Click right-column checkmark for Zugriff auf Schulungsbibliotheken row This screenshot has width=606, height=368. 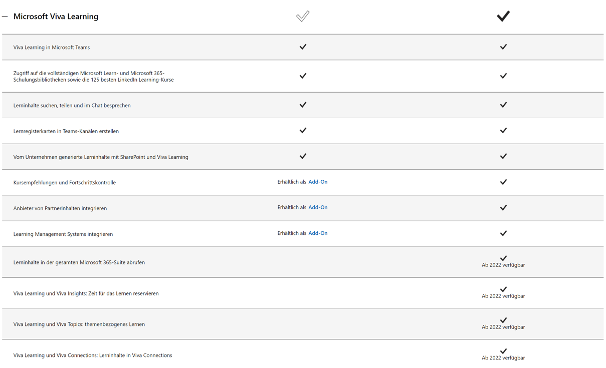(503, 76)
